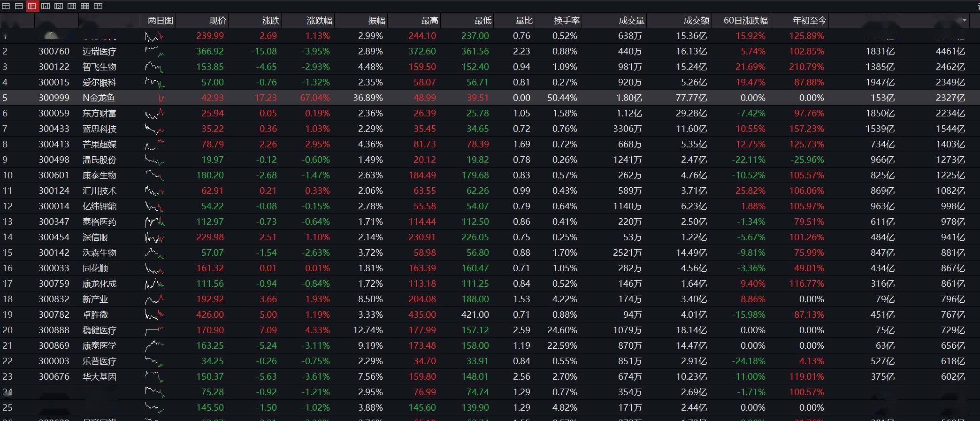
Task: Sort by the 换手率 column header
Action: 567,20
